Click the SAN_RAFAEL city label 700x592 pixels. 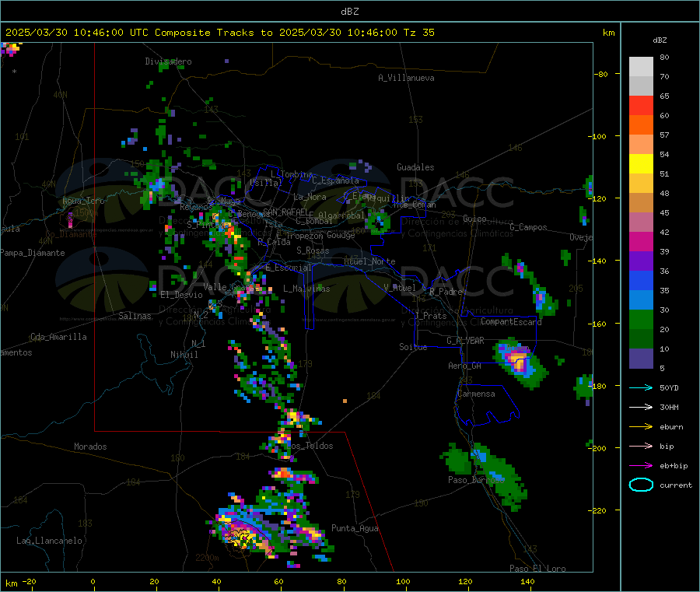pos(285,212)
